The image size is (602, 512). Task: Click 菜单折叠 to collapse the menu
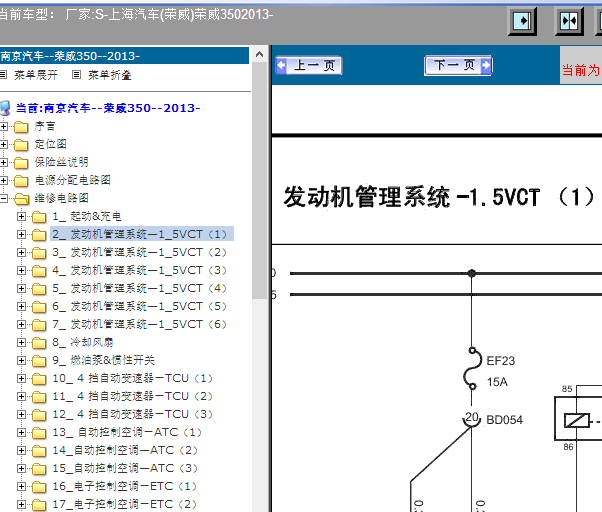click(x=109, y=75)
